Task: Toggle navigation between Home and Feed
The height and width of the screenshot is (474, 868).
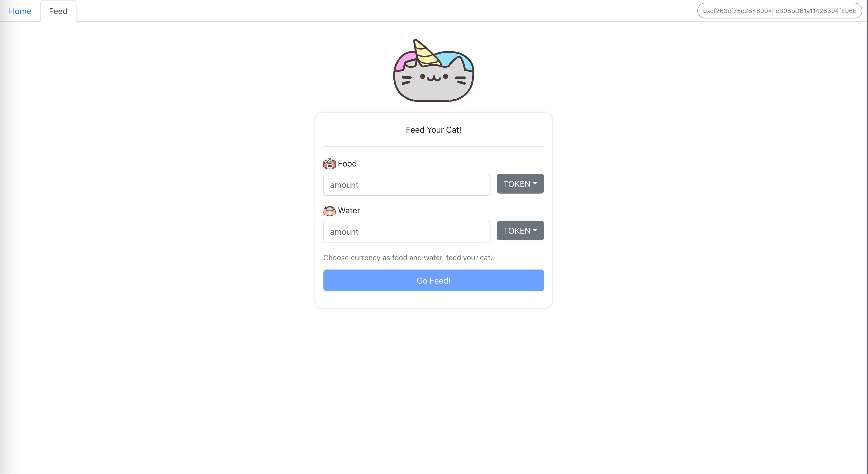Action: (x=20, y=10)
